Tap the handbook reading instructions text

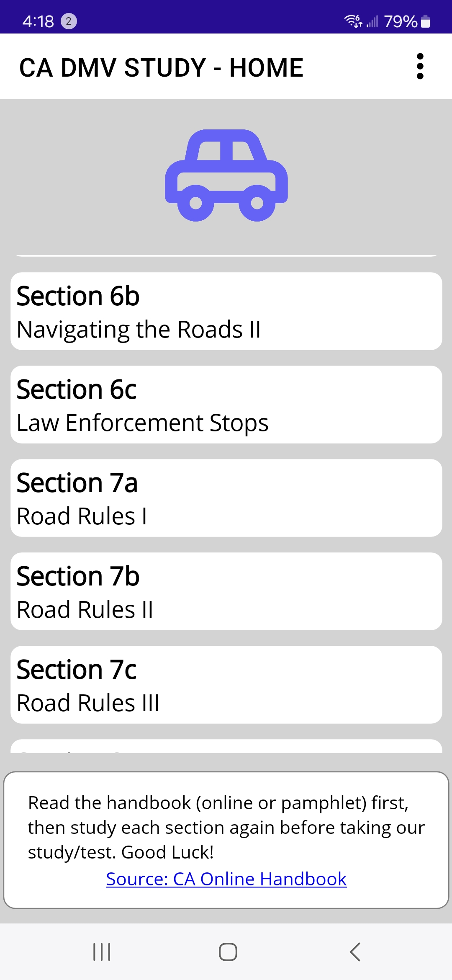point(226,827)
